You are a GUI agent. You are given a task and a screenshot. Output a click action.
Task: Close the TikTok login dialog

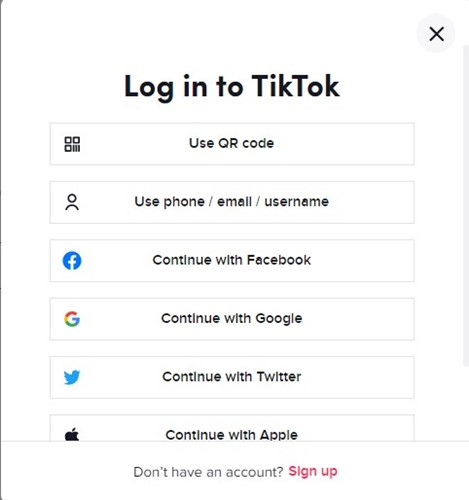[436, 34]
